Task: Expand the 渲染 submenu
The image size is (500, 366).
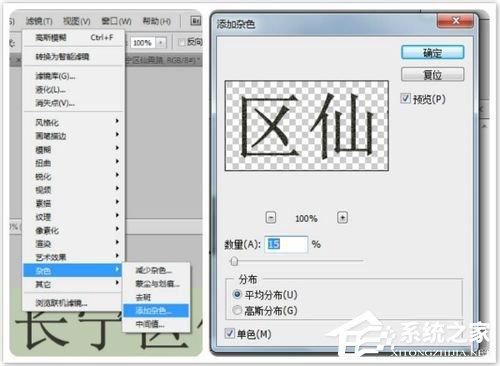Action: [73, 244]
